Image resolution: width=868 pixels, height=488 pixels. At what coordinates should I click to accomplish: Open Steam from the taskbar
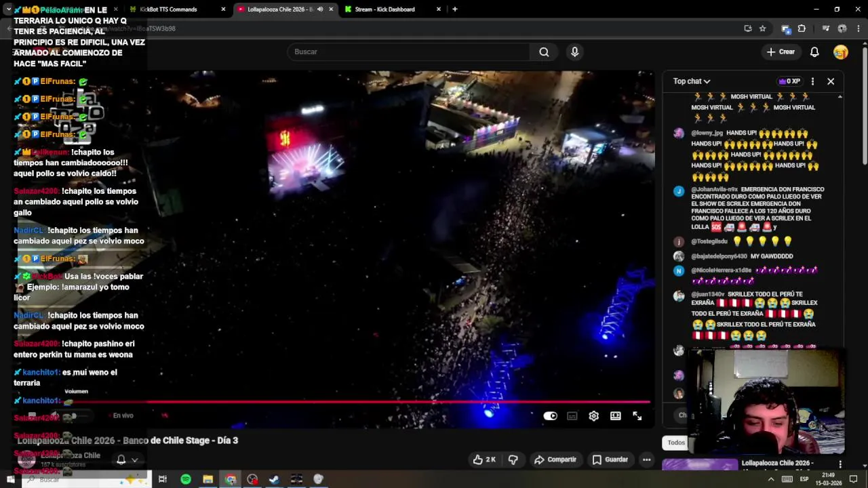tap(274, 480)
